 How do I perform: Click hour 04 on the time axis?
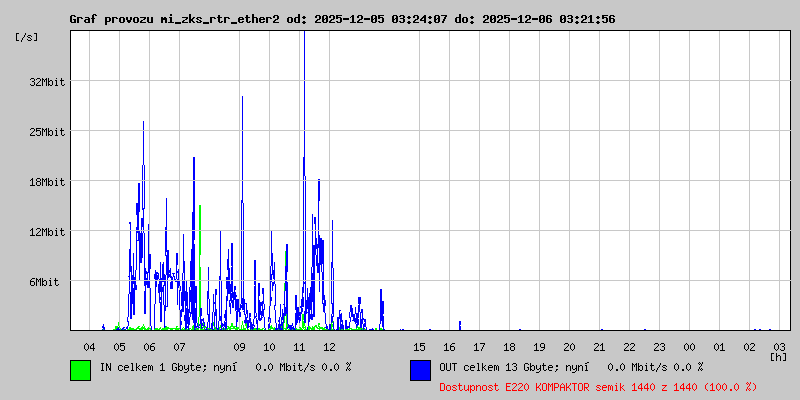89,346
